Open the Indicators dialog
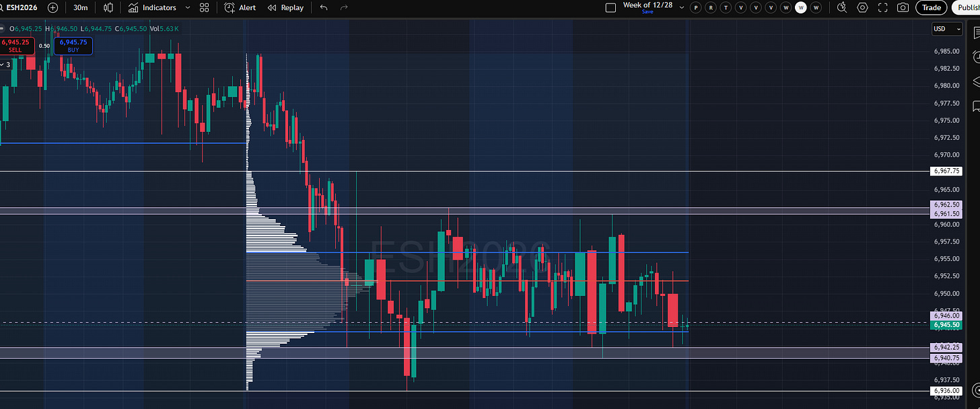 click(152, 7)
